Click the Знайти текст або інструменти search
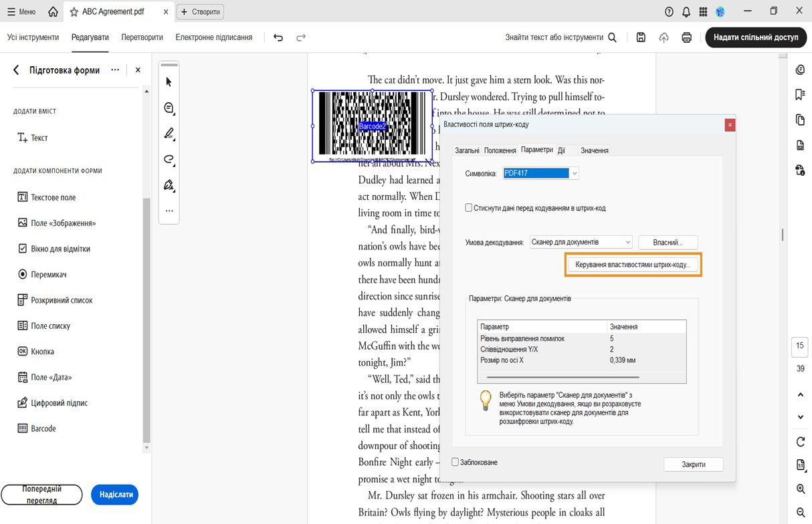The image size is (812, 524). tap(561, 37)
